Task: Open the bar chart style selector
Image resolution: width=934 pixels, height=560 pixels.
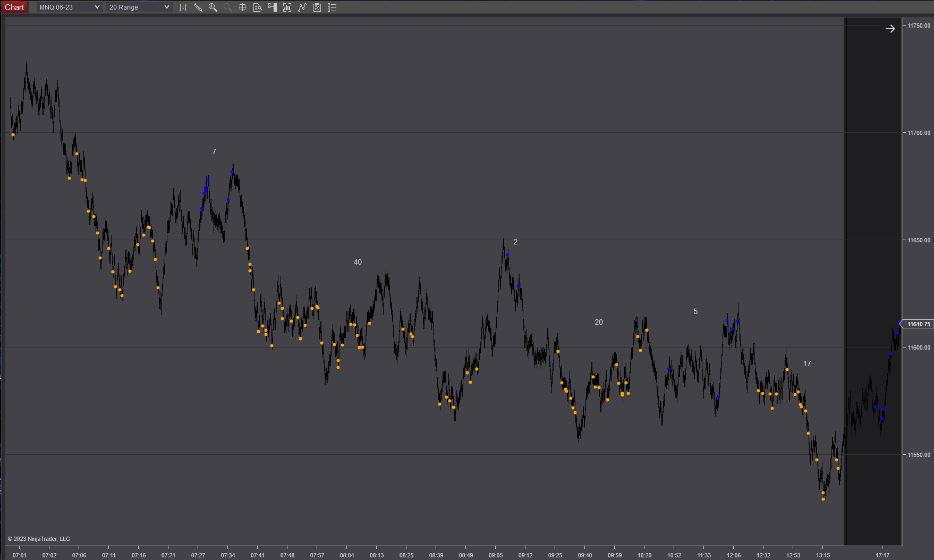Action: click(183, 7)
